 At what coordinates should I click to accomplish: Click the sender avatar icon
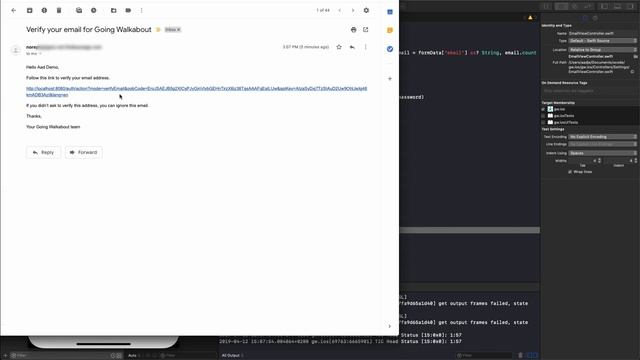(16, 50)
